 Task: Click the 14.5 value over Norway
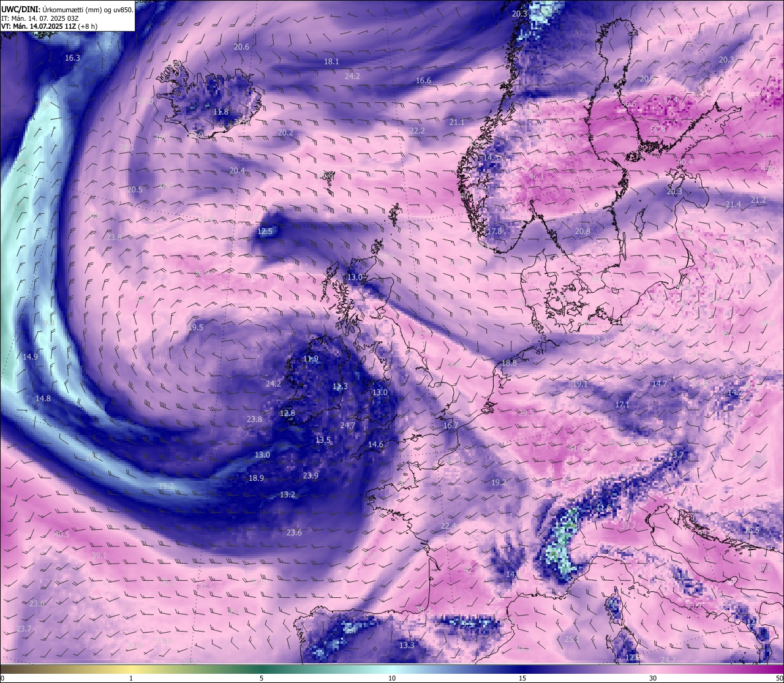tap(491, 157)
